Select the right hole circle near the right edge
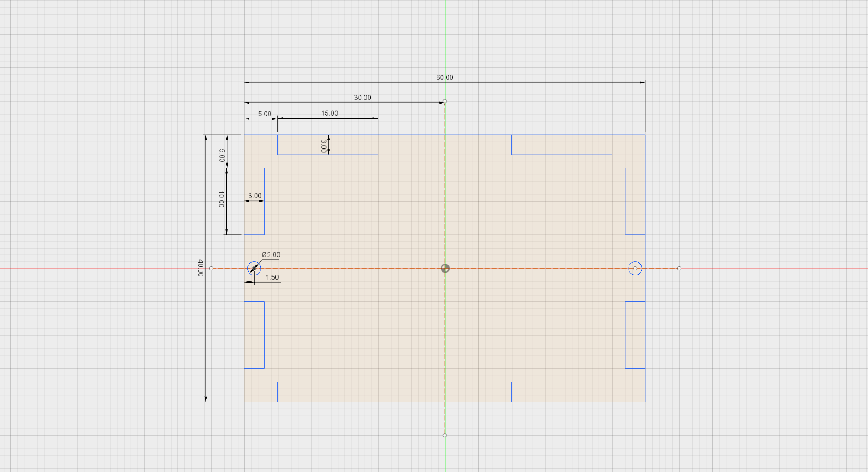This screenshot has height=472, width=868. point(635,268)
